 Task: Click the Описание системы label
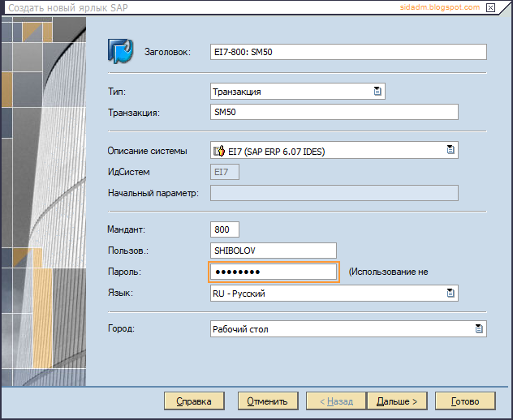[147, 151]
